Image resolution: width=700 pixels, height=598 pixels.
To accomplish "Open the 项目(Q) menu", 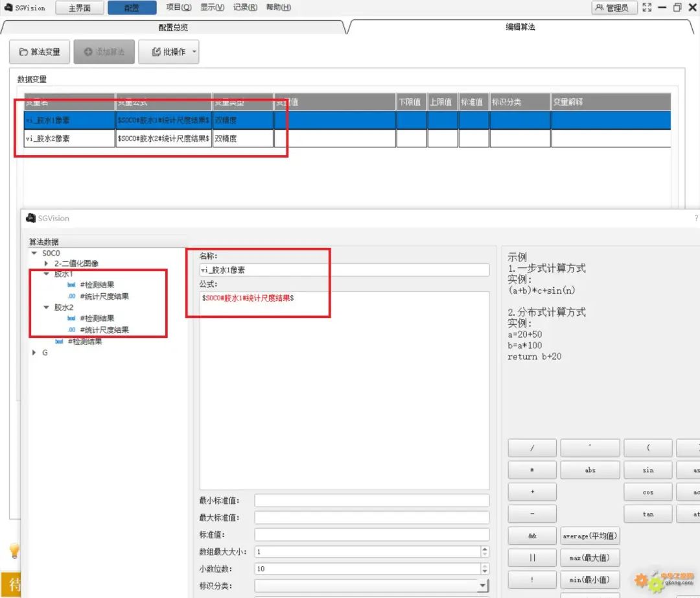I will click(178, 7).
